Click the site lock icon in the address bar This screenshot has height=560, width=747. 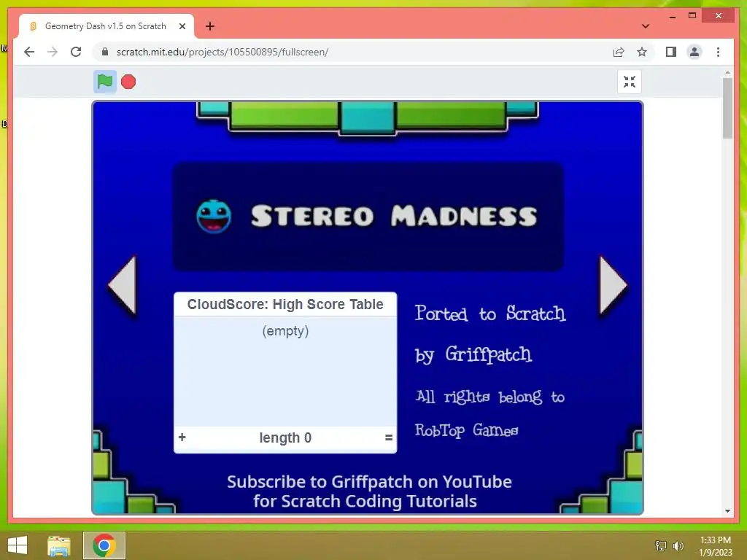click(x=105, y=52)
